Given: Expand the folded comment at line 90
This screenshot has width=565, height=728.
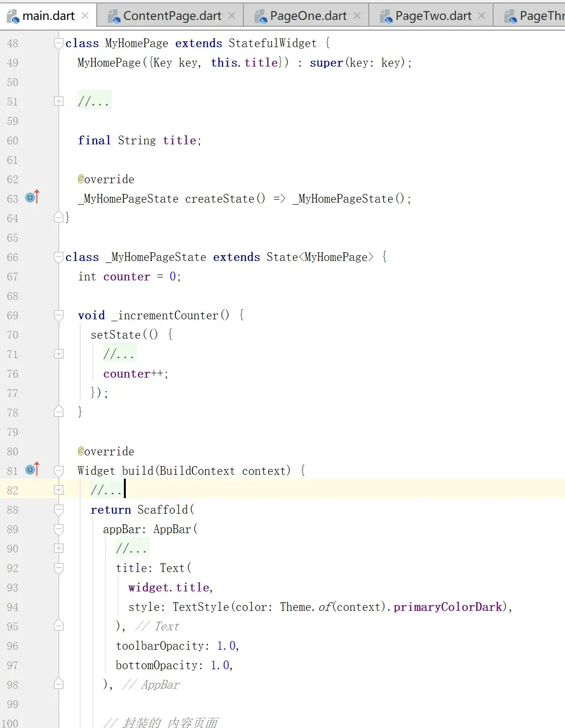Looking at the screenshot, I should point(59,548).
